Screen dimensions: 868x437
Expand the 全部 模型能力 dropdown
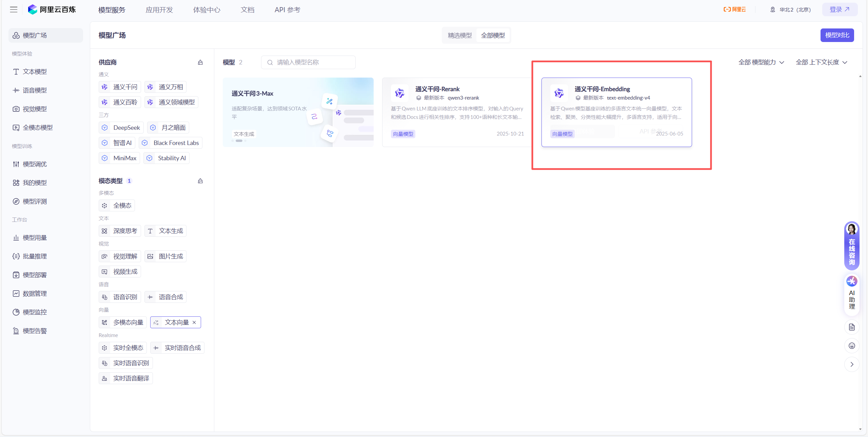click(x=761, y=62)
